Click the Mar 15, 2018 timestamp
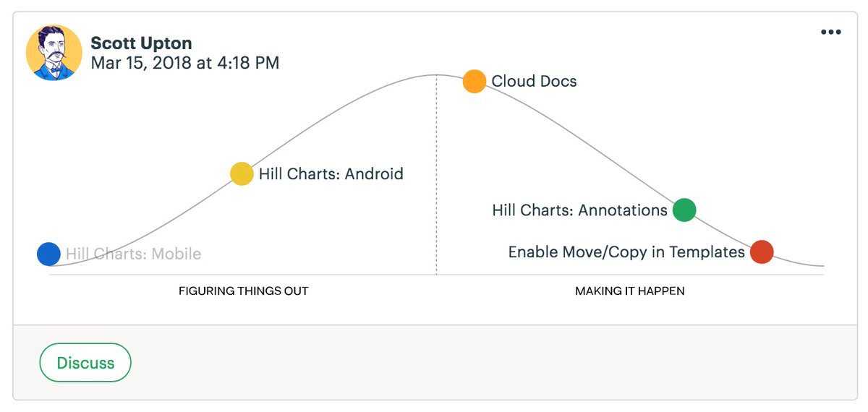The height and width of the screenshot is (412, 868). [x=185, y=63]
